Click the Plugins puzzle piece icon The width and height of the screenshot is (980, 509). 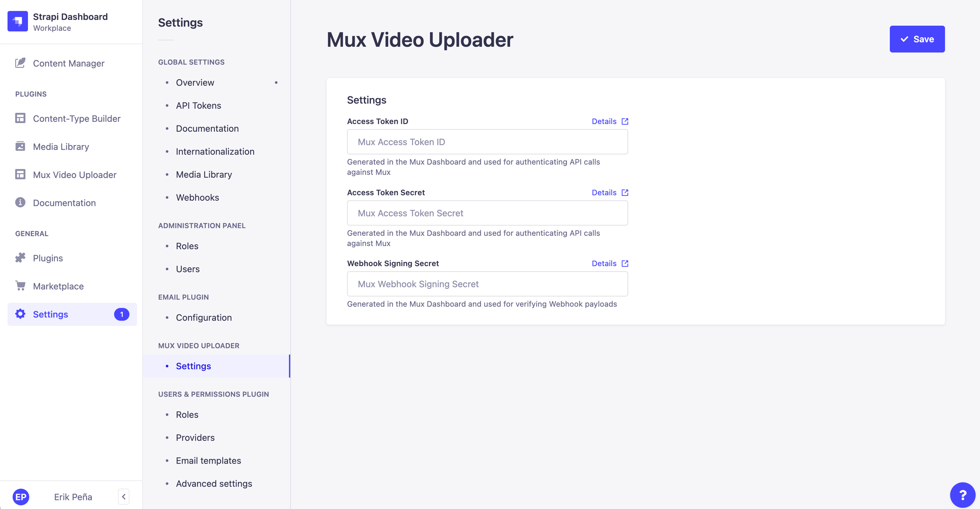click(x=20, y=258)
